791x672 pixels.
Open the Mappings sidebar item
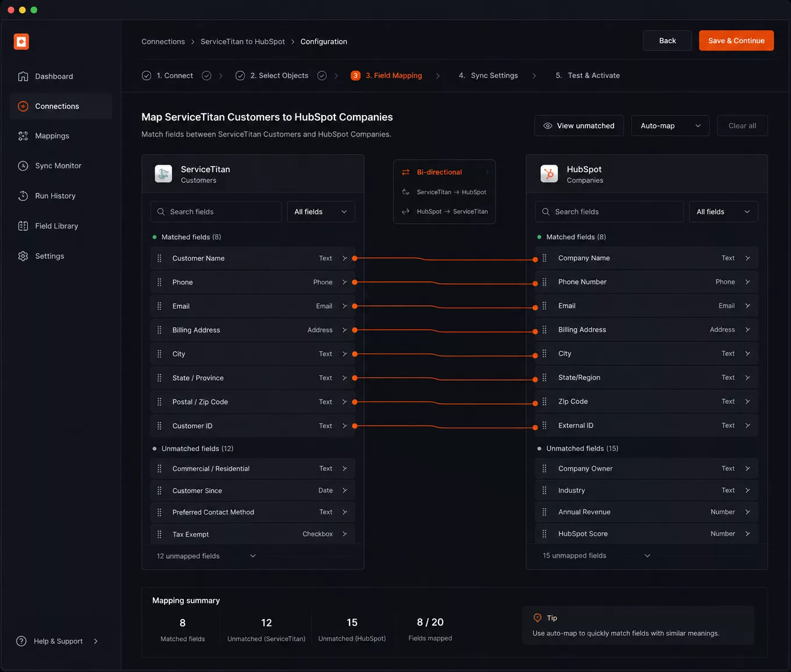click(x=52, y=136)
